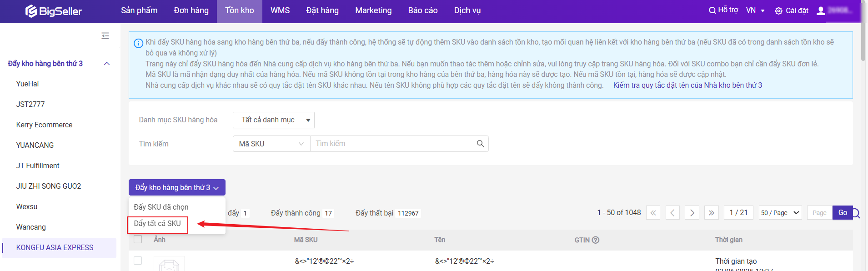Screen dimensions: 868x271
Task: Click the GTIN help question-mark icon
Action: point(596,240)
